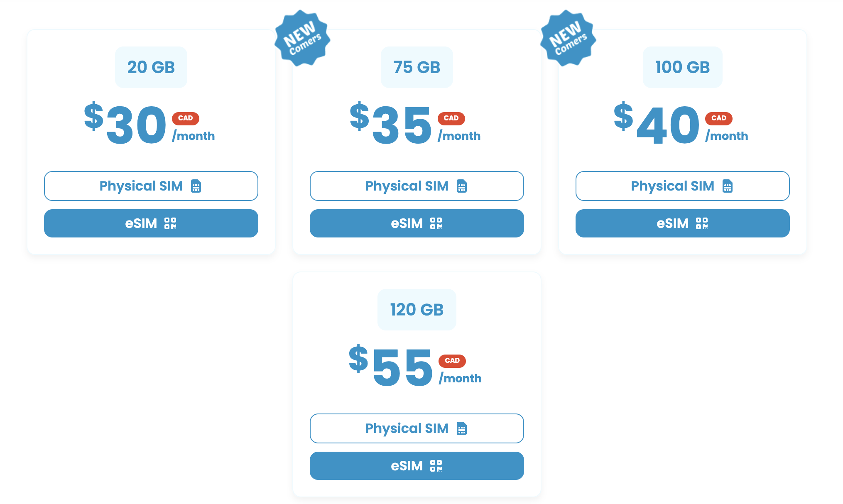Click SIM card icon on 120 GB plan
The height and width of the screenshot is (504, 843).
click(462, 428)
